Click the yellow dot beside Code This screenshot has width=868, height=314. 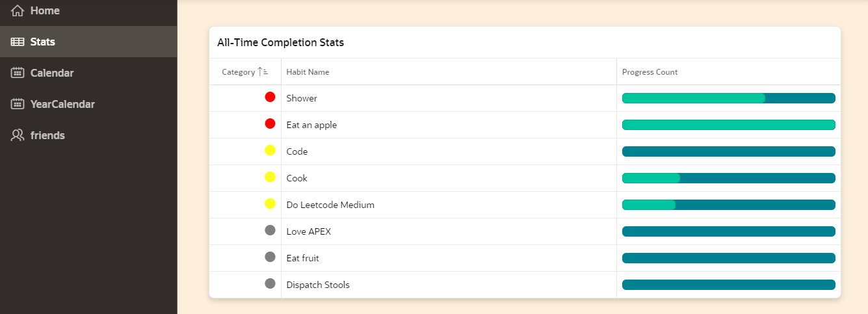pyautogui.click(x=270, y=151)
